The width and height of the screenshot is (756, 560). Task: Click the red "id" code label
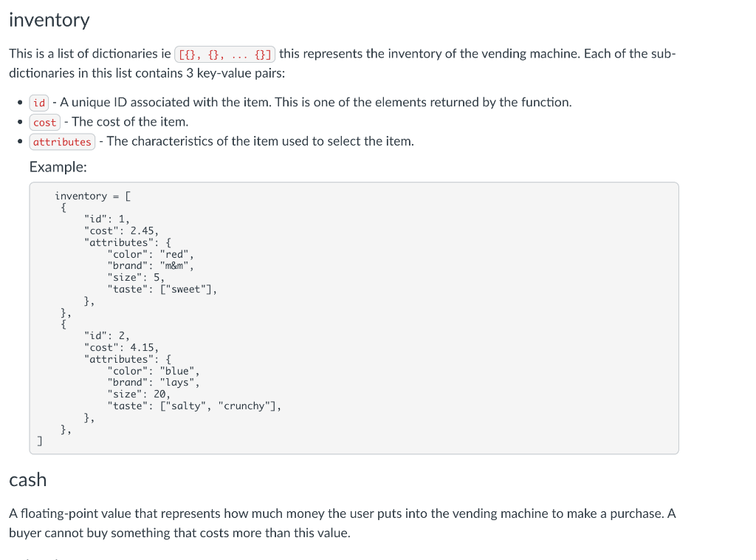[x=39, y=103]
